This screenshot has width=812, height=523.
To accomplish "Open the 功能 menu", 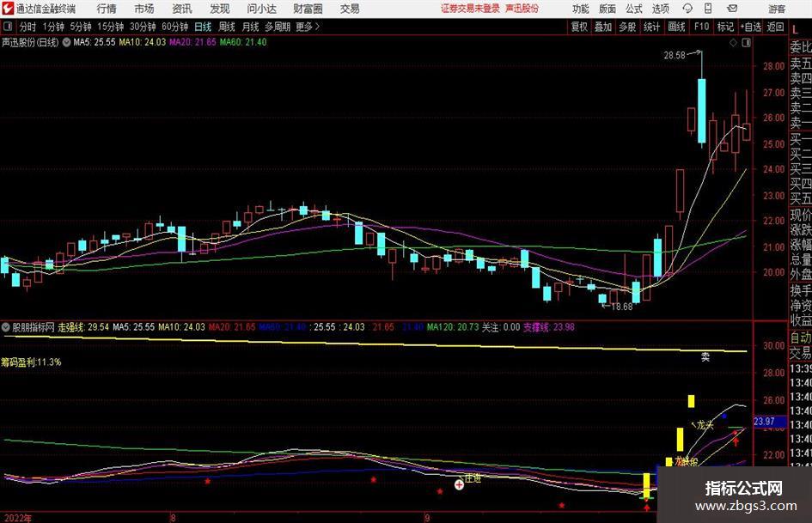I will click(x=581, y=9).
